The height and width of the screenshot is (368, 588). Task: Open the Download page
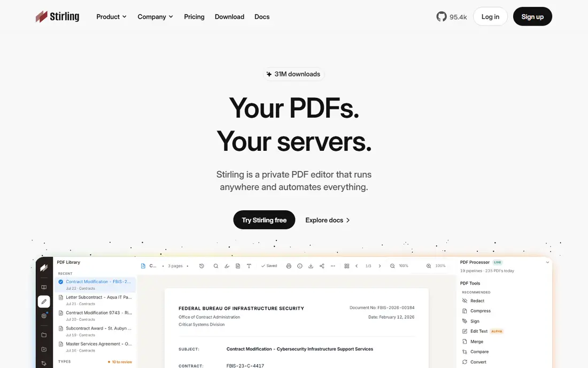coord(229,17)
